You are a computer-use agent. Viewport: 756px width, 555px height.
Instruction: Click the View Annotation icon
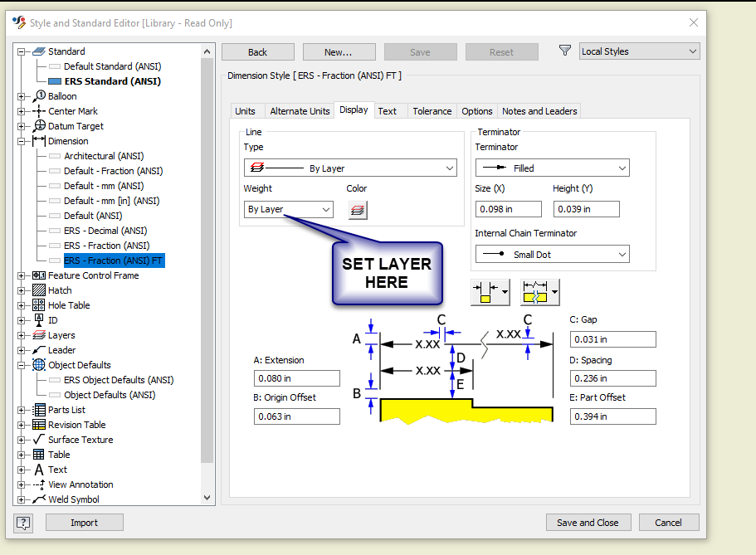39,484
